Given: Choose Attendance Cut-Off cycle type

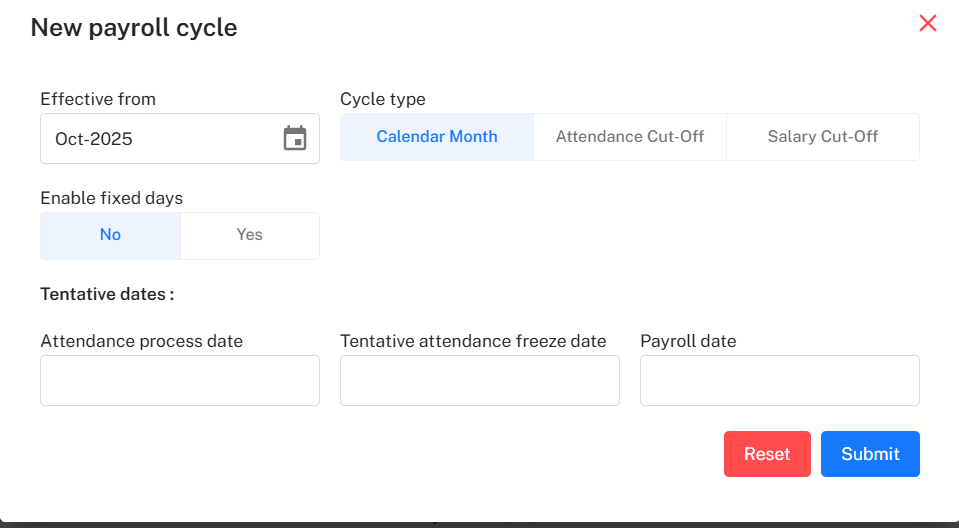Looking at the screenshot, I should click(x=630, y=137).
